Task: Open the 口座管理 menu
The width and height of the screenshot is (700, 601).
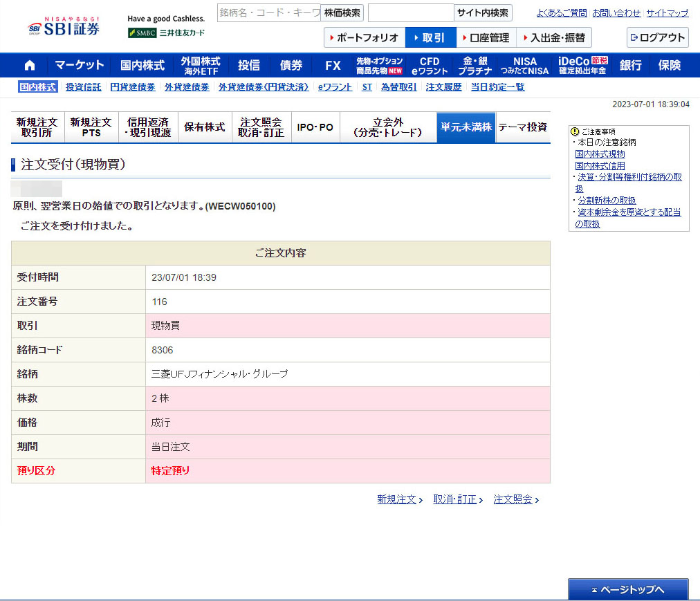Action: point(486,37)
